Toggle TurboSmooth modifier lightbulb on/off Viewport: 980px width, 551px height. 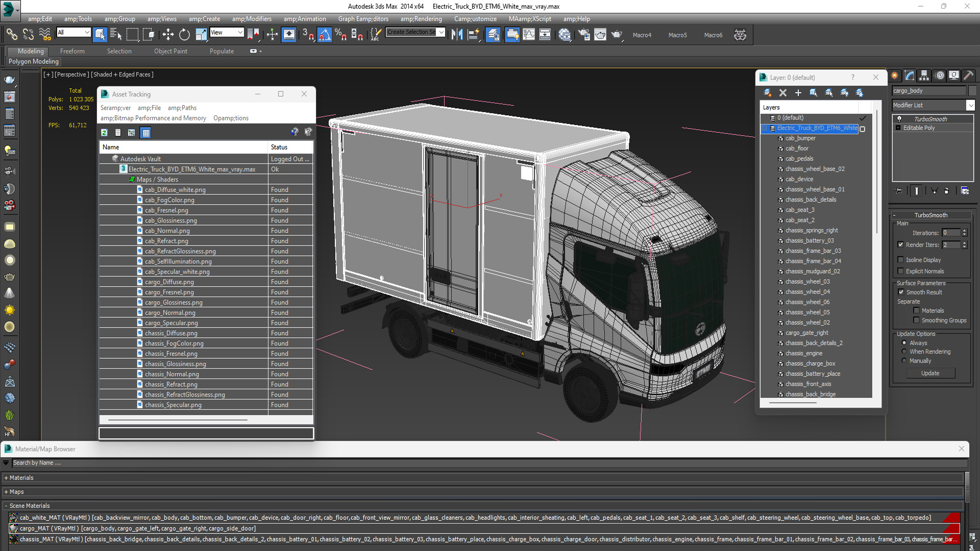899,119
